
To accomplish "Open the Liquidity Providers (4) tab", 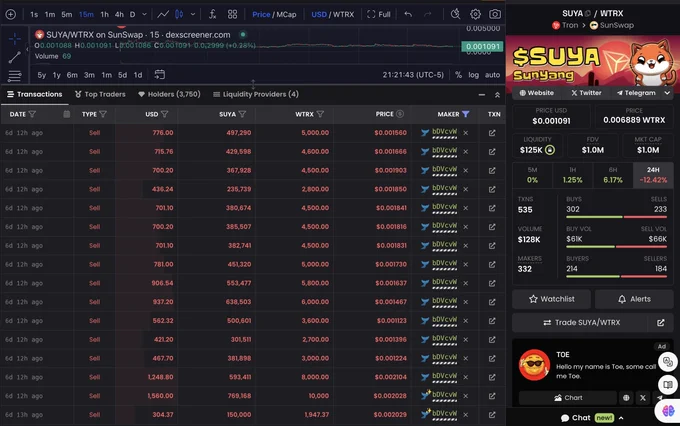I will click(256, 94).
